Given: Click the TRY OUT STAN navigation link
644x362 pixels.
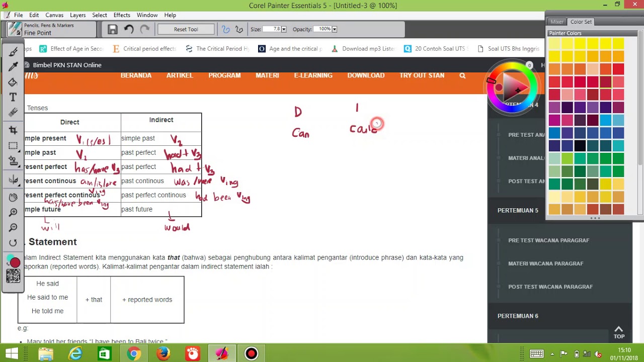Looking at the screenshot, I should (422, 75).
